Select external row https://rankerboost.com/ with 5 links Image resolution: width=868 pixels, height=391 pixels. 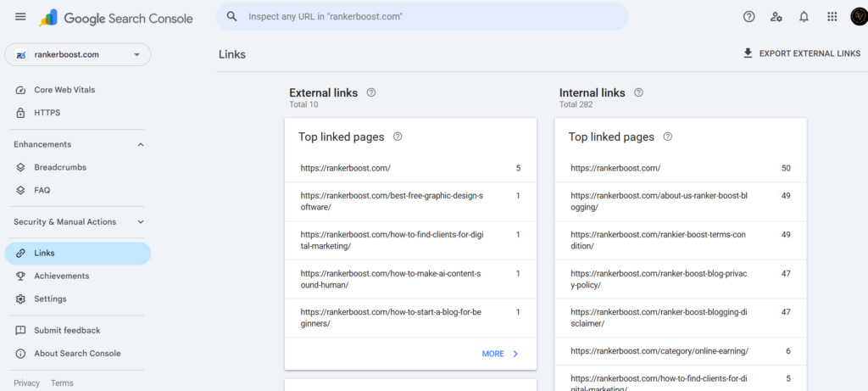coord(411,169)
